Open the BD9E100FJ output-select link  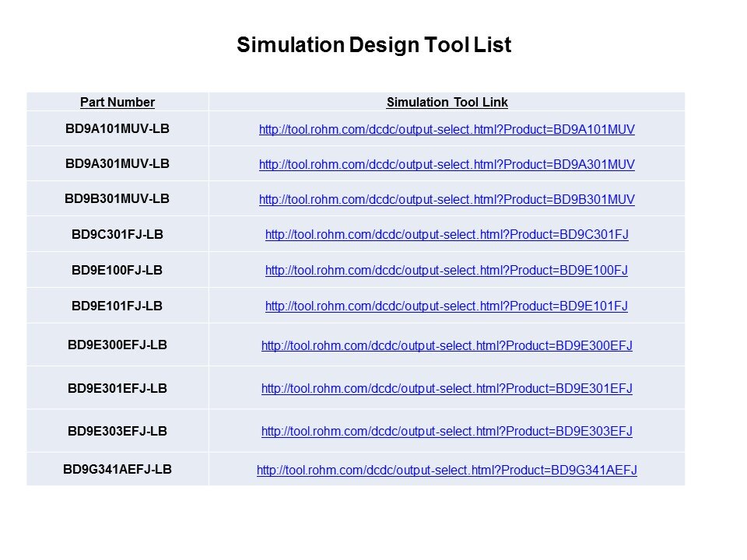[x=447, y=271]
